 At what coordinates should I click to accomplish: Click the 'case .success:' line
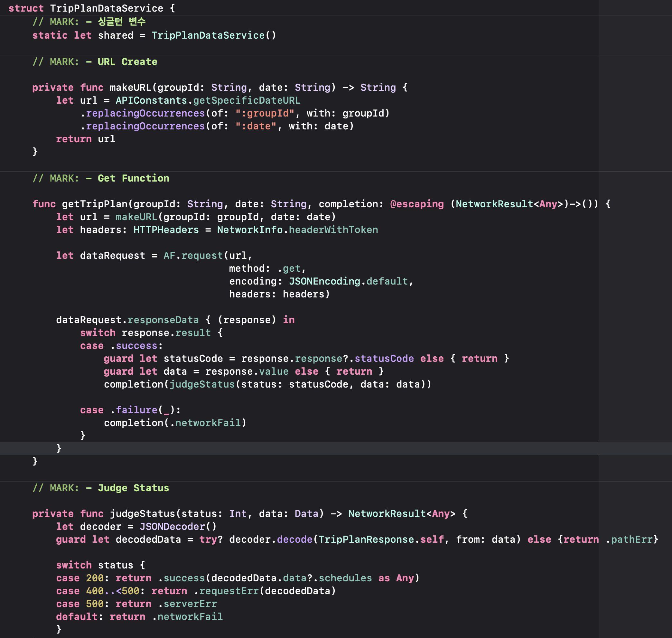(x=121, y=346)
